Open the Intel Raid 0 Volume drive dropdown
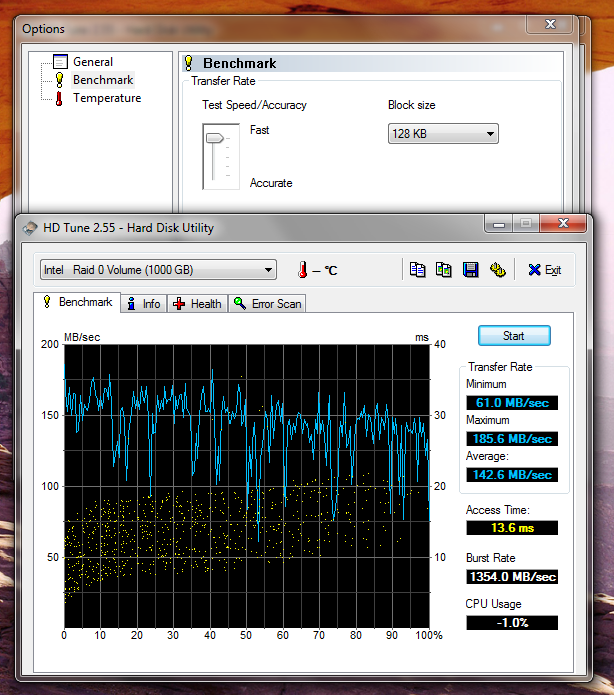 click(158, 270)
